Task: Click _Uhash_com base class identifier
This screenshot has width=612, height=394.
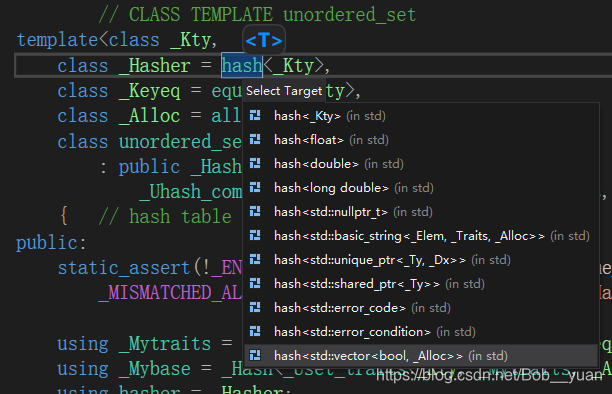Action: coord(191,192)
